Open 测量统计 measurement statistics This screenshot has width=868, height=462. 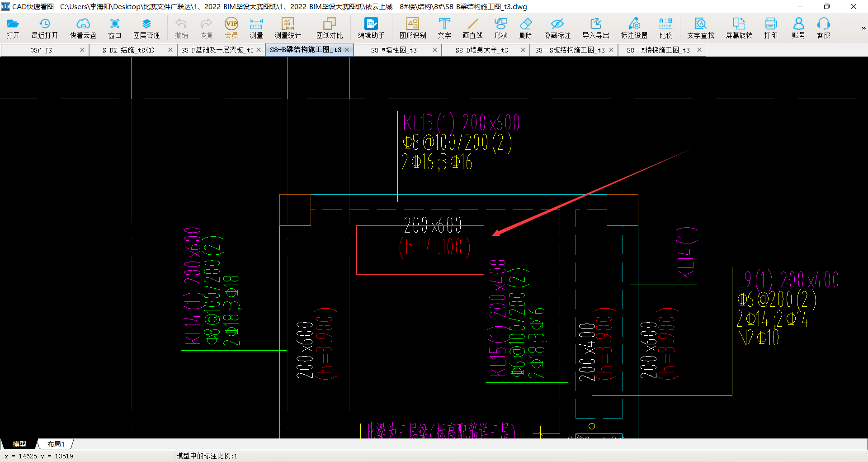[x=288, y=28]
